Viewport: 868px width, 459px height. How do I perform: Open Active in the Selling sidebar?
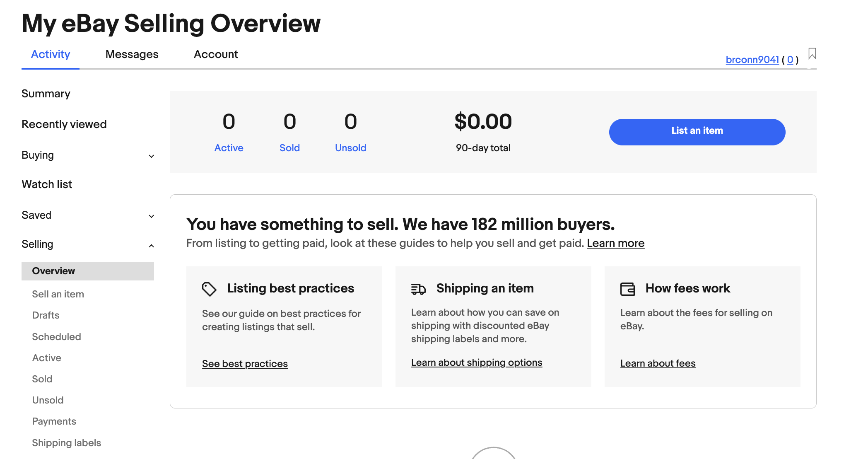(x=47, y=358)
